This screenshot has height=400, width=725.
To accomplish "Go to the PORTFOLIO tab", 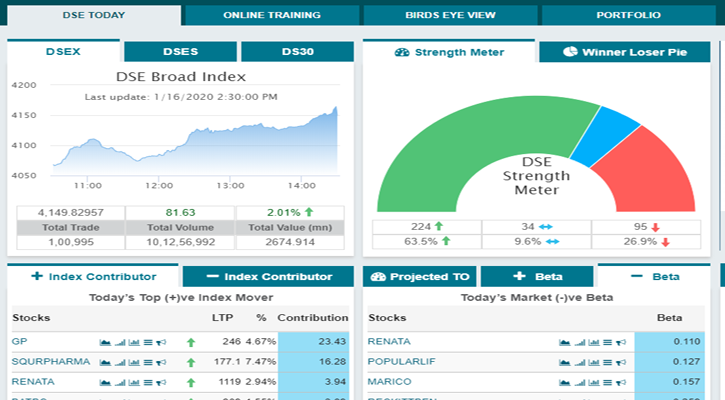I will [x=627, y=16].
